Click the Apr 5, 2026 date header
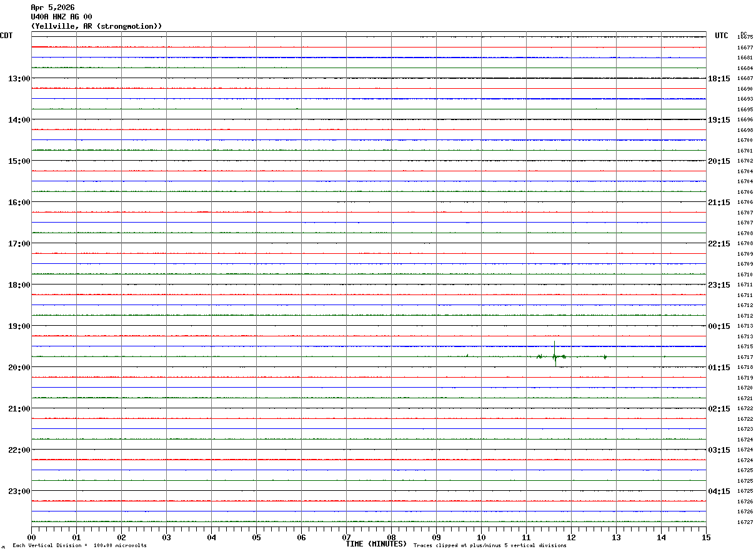The height and width of the screenshot is (554, 756). (52, 8)
